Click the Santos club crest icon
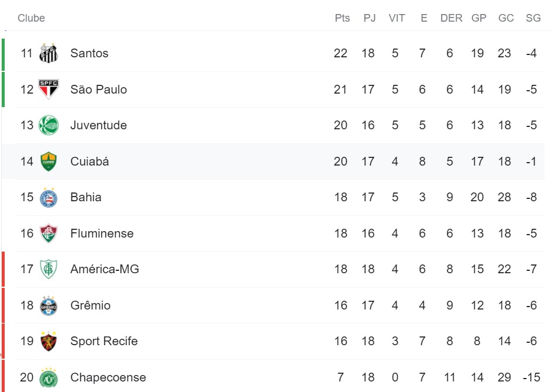This screenshot has height=392, width=554. (49, 53)
